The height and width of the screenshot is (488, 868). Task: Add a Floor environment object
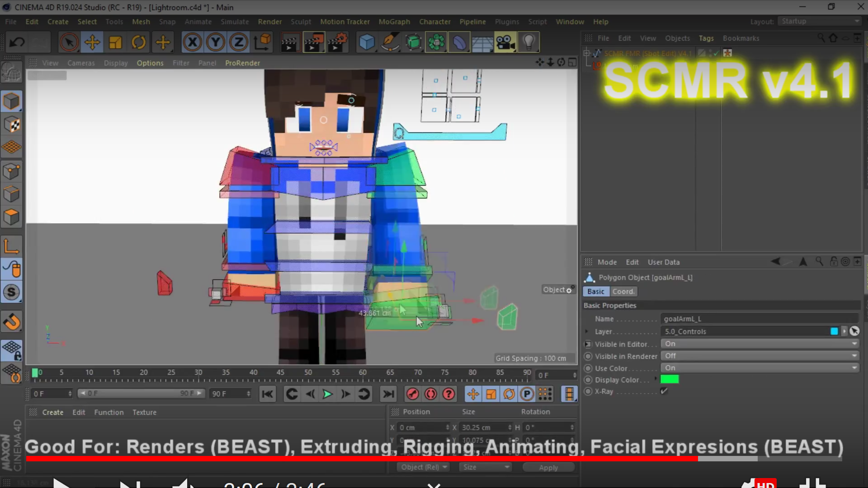pyautogui.click(x=482, y=42)
